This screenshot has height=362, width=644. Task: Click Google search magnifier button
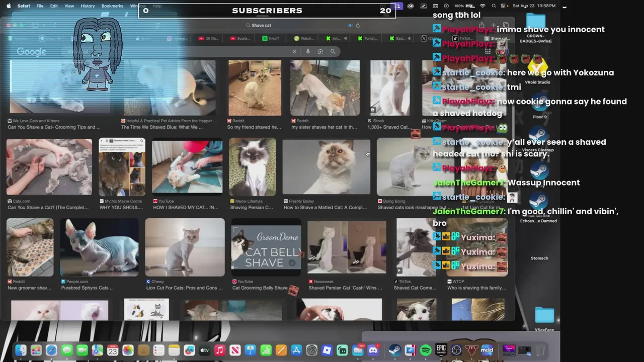(x=333, y=51)
